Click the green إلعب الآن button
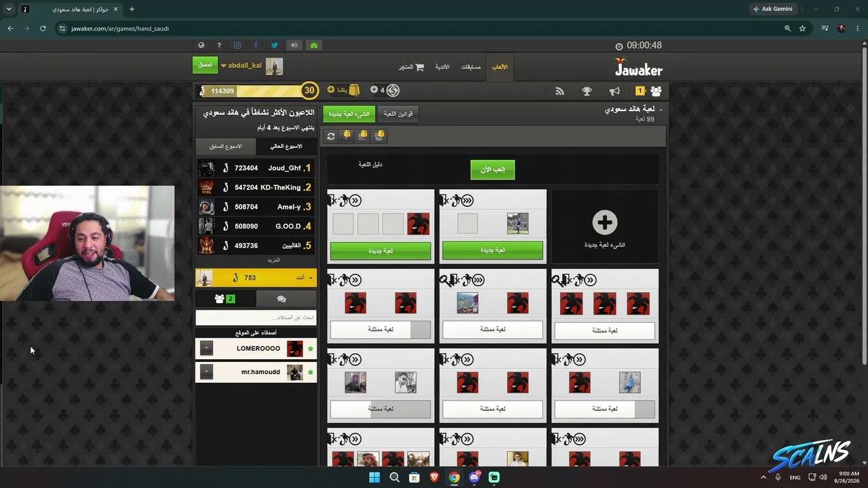 493,169
